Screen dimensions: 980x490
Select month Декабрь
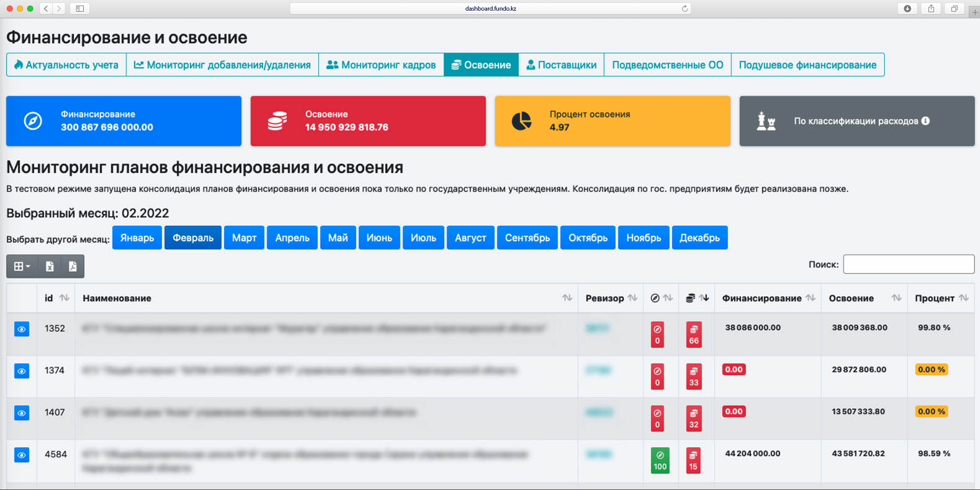click(x=699, y=237)
